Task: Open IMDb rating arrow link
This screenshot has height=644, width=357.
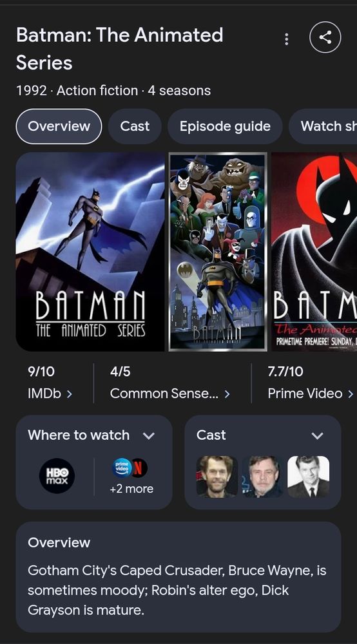Action: pyautogui.click(x=69, y=394)
